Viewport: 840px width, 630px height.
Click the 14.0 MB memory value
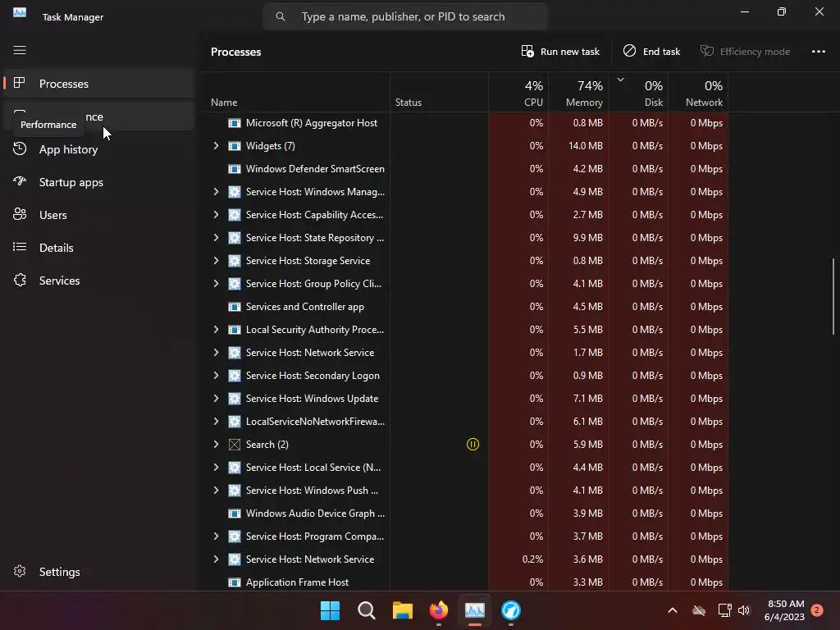tap(586, 146)
